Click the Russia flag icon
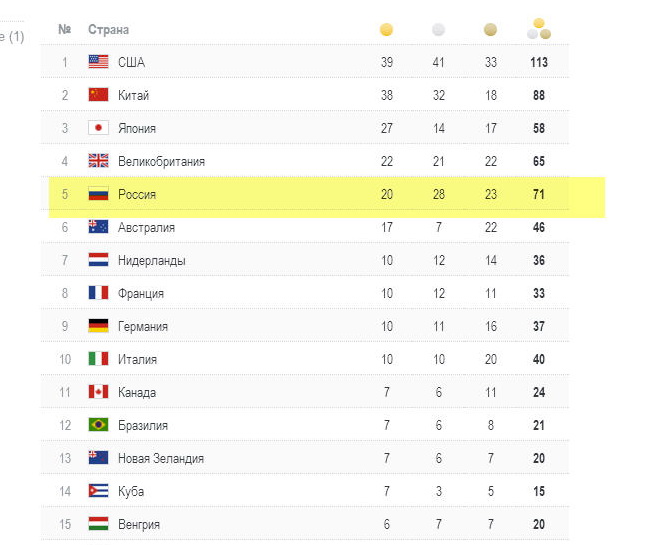This screenshot has width=645, height=545. [98, 194]
